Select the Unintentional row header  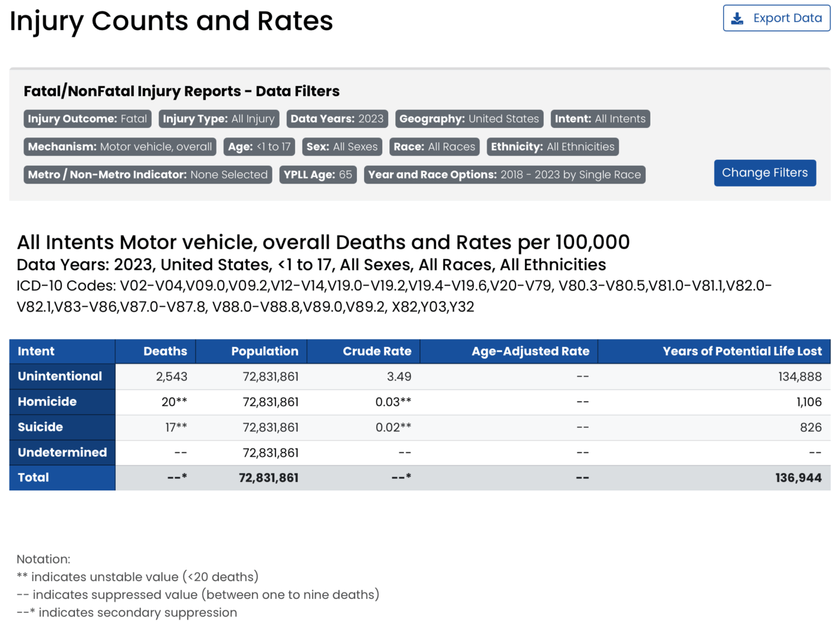[x=60, y=376]
